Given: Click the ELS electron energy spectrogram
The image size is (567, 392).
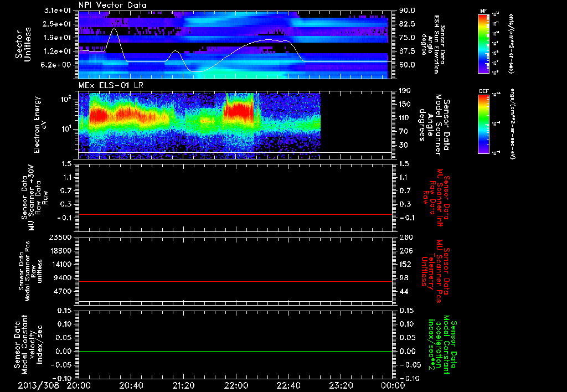Looking at the screenshot, I should [x=199, y=126].
